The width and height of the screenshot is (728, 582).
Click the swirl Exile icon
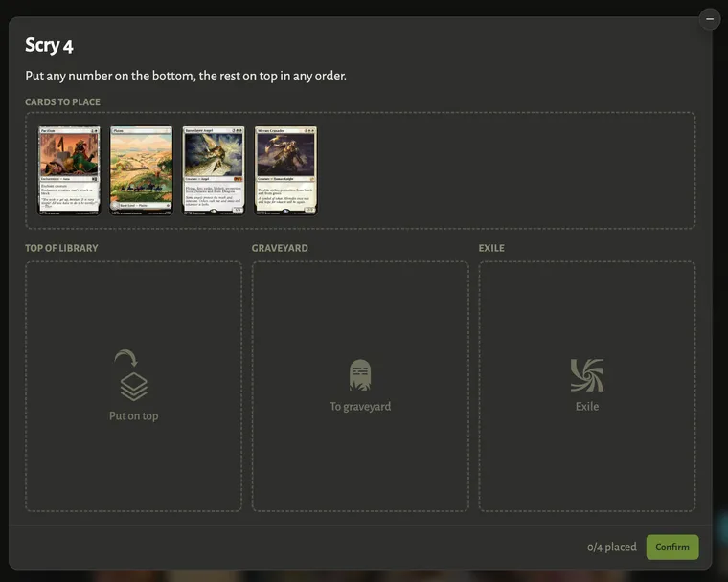(x=587, y=375)
